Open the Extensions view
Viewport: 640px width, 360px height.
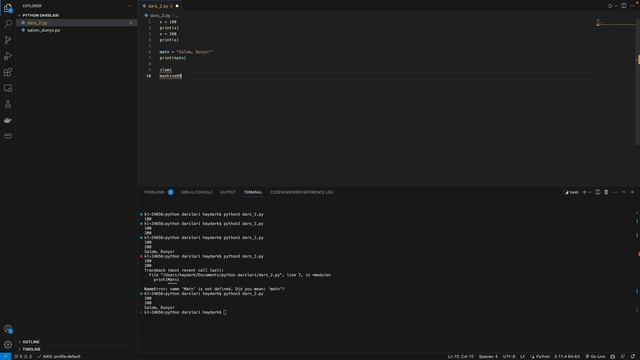[8, 72]
